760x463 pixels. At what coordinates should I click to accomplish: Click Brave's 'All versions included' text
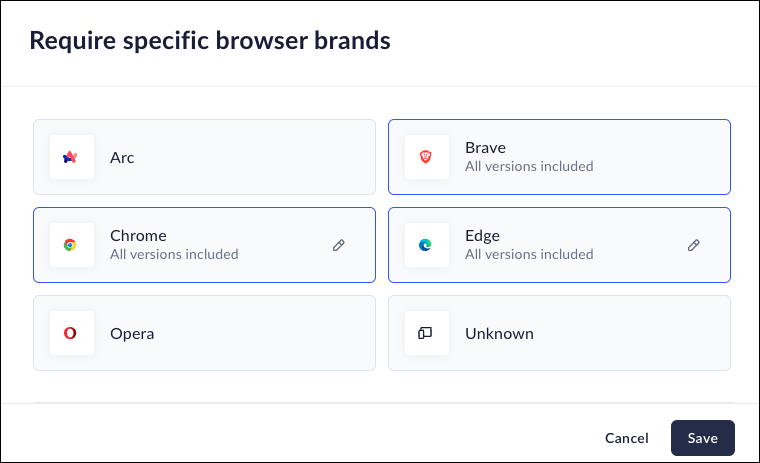coord(529,166)
